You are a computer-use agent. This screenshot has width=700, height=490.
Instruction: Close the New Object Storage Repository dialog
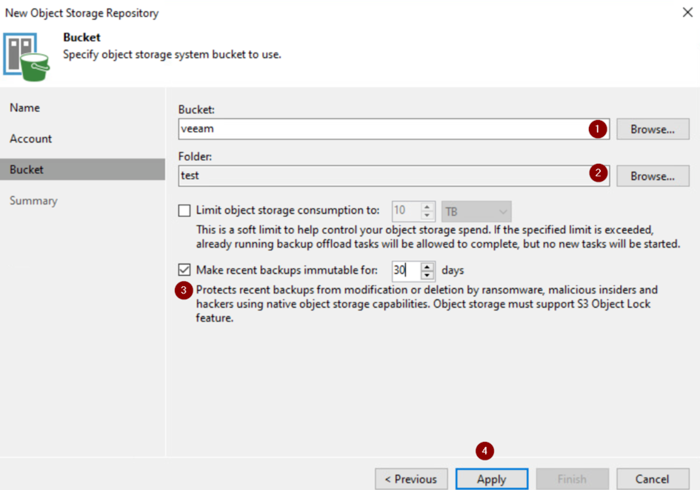[688, 12]
